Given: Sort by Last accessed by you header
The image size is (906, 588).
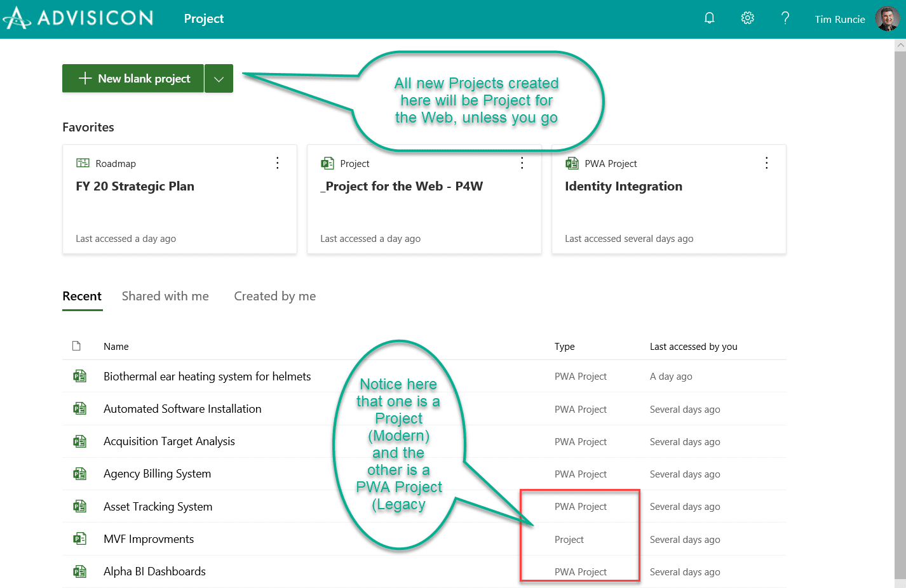Looking at the screenshot, I should tap(694, 347).
